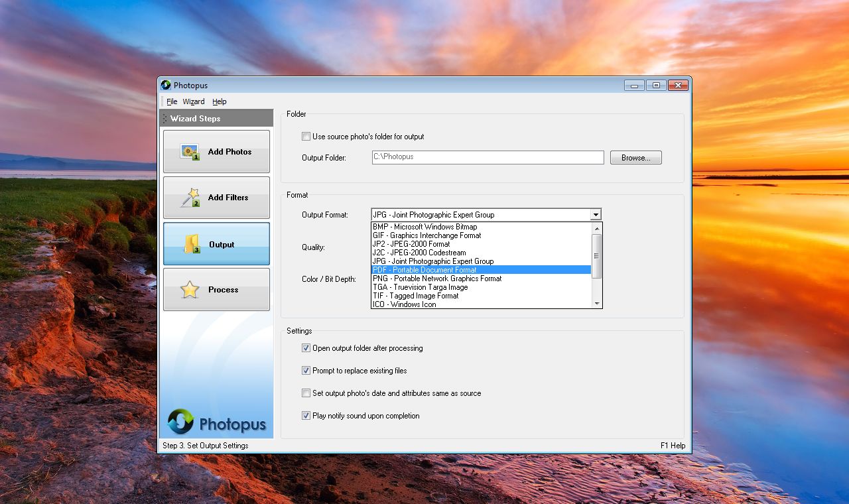Click the 'Quality:' label
849x504 pixels.
[313, 247]
